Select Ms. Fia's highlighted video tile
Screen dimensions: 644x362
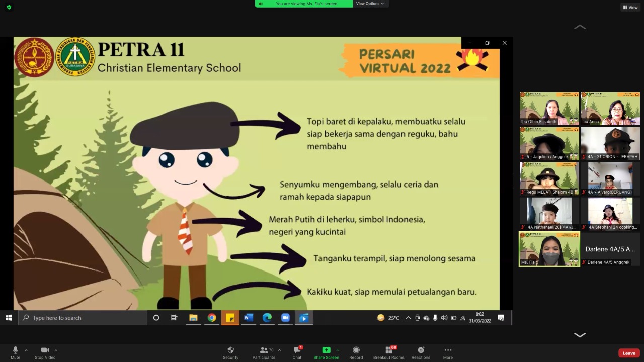[x=549, y=249]
